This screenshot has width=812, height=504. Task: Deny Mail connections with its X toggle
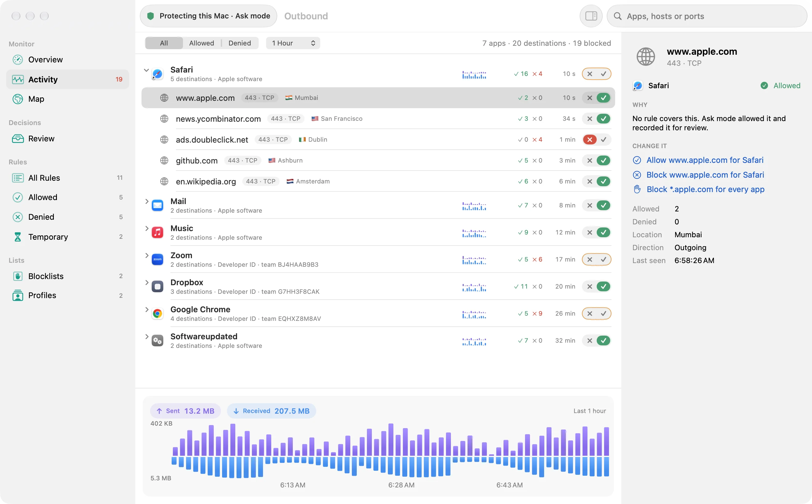click(x=590, y=205)
